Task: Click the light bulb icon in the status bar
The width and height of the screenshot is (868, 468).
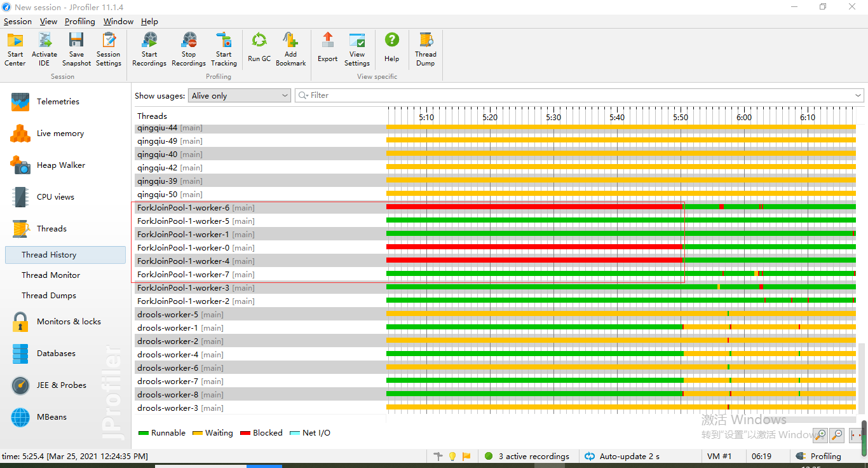Action: point(452,457)
